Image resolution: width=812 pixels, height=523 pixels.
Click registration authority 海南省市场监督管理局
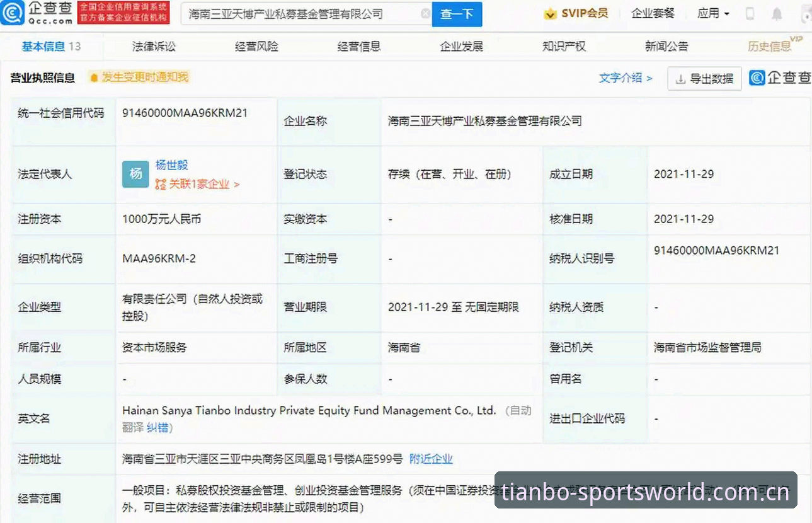707,347
